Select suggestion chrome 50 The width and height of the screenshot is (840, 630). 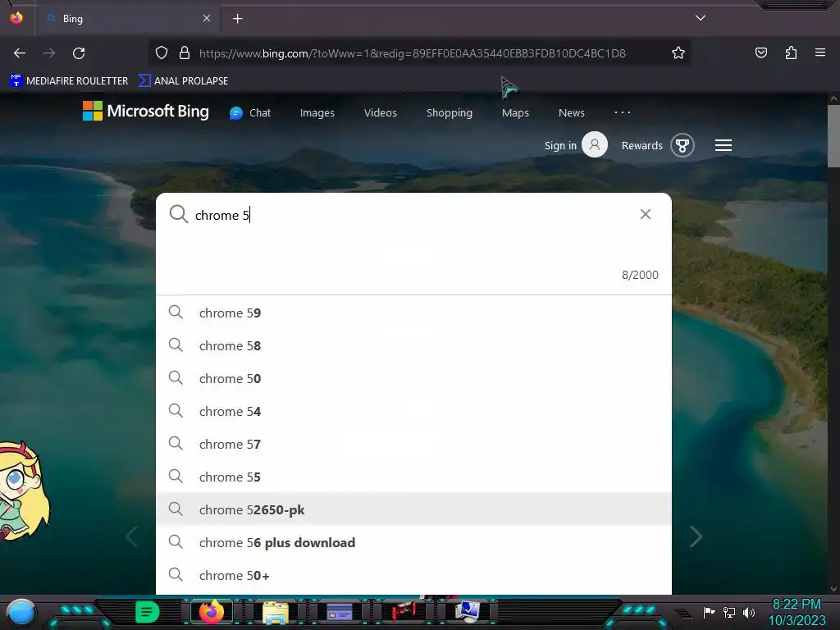(x=413, y=378)
